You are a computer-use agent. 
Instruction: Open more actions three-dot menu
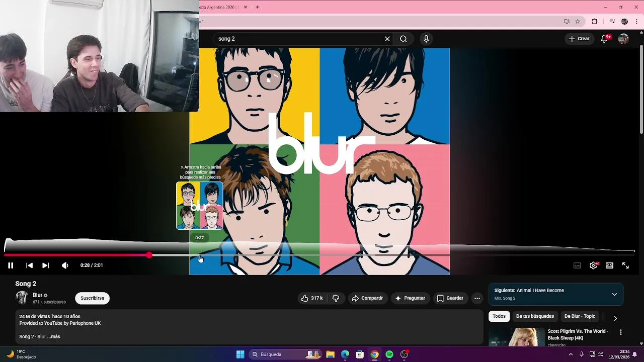pos(477,298)
